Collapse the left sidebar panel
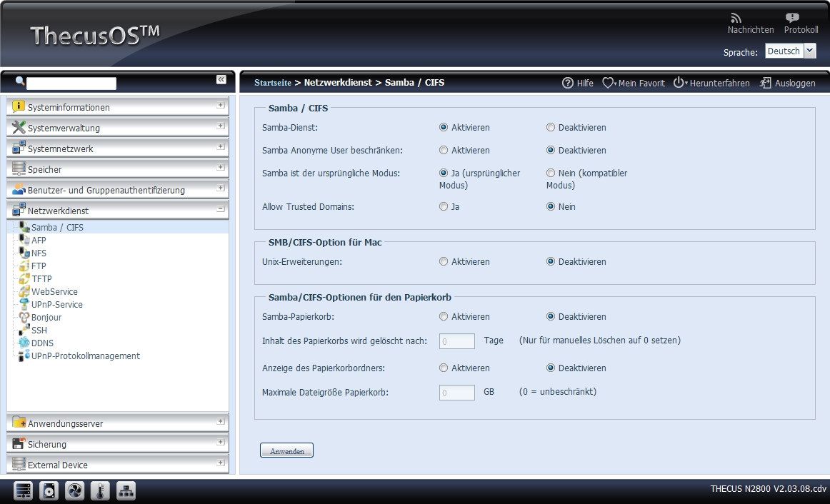 (221, 79)
